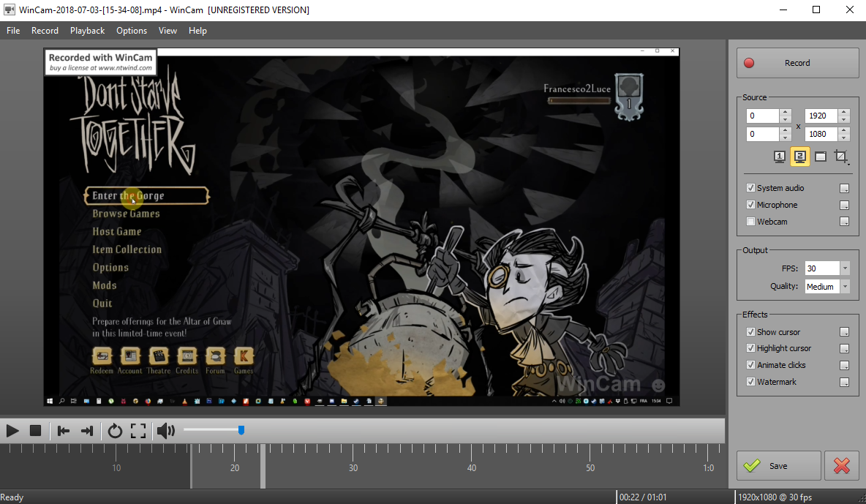Click the 1920x1080 @ 30 fps status

pos(775,497)
